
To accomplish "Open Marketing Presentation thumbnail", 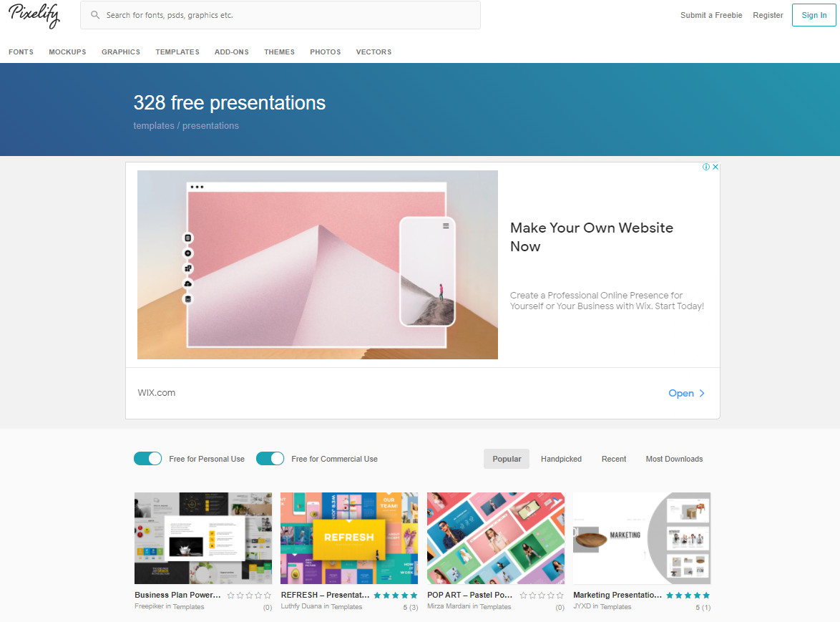I will 642,538.
